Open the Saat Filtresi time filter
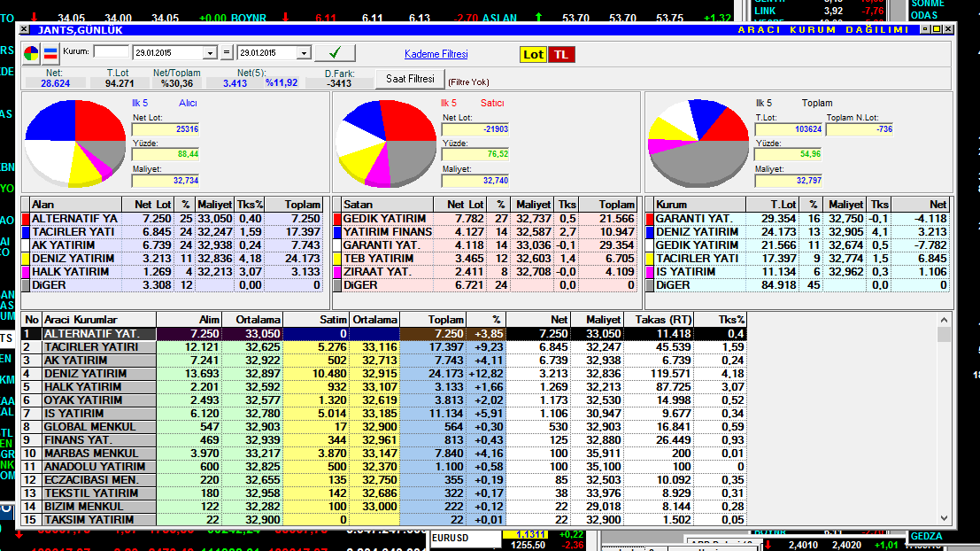980x551 pixels. (410, 80)
